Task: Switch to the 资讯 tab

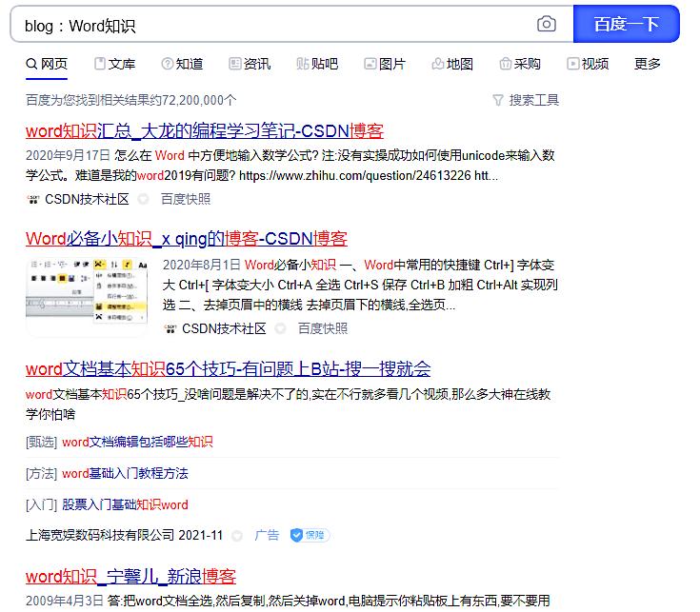Action: (x=250, y=64)
